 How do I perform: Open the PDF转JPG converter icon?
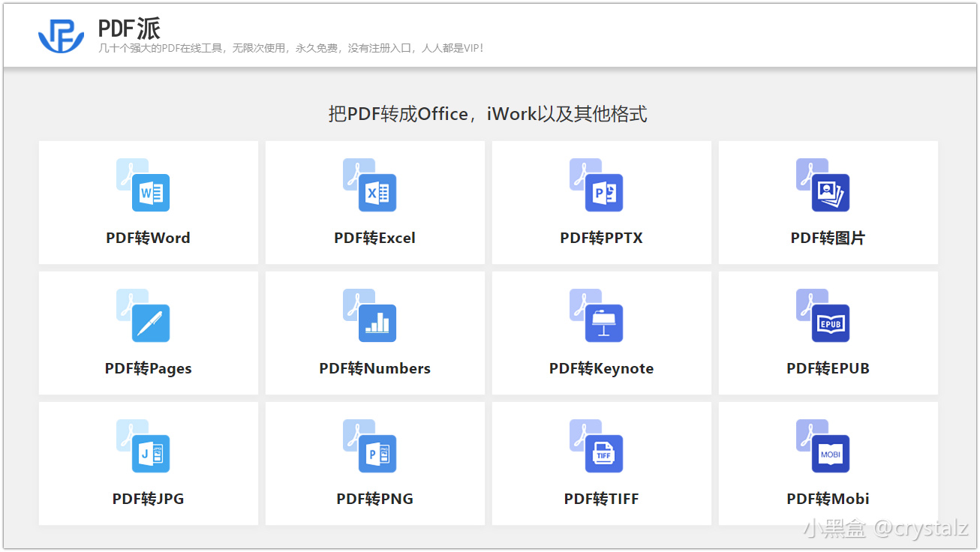(x=143, y=446)
